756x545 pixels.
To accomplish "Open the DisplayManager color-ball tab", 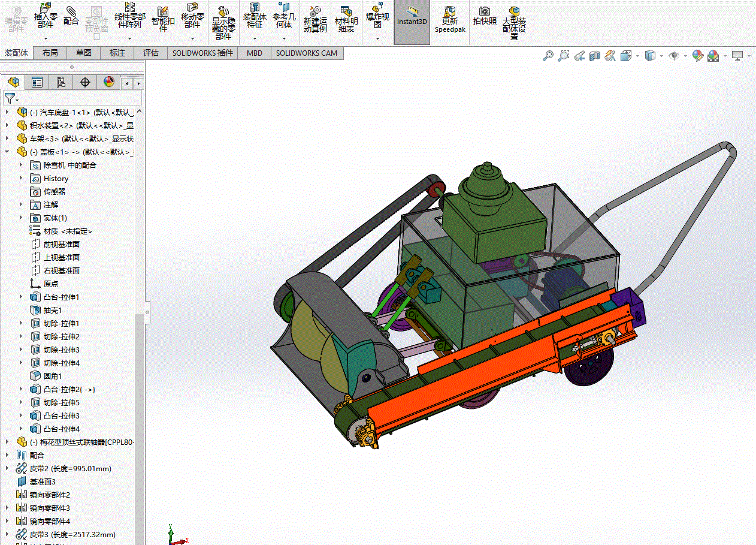I will coord(108,82).
